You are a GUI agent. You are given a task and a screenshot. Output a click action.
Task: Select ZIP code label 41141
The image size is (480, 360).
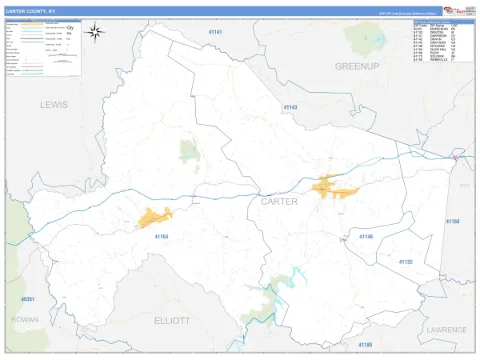click(x=215, y=32)
